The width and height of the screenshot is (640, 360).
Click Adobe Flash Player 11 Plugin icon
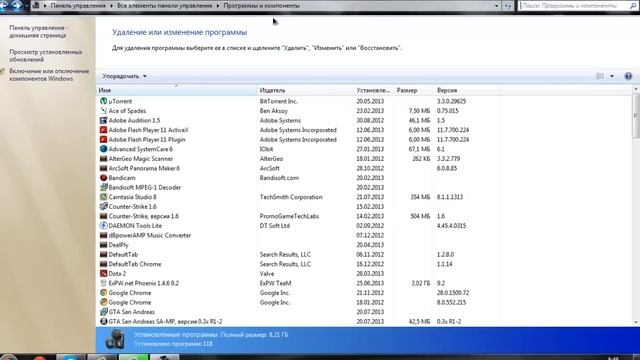point(104,139)
